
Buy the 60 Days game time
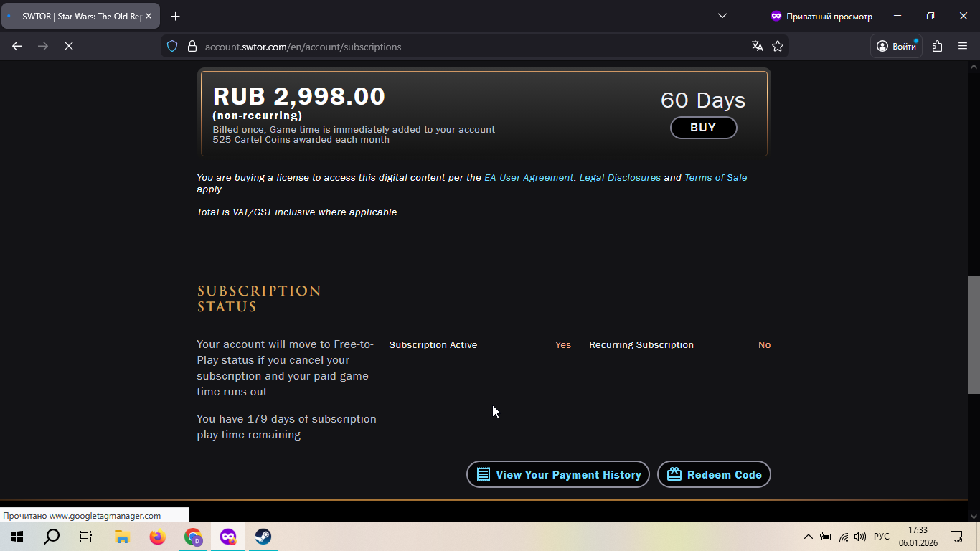point(703,128)
